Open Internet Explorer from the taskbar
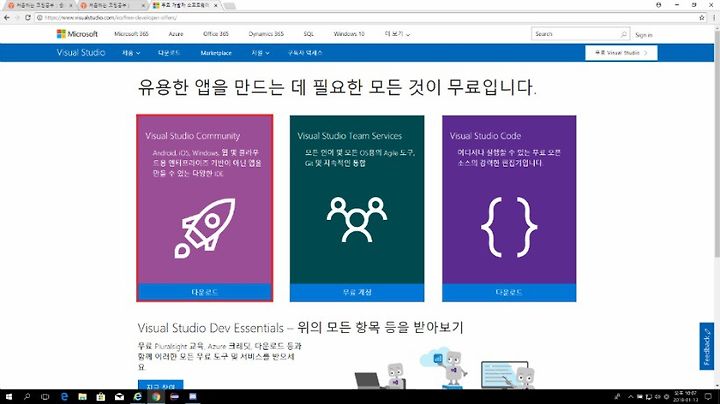The height and width of the screenshot is (404, 720). pos(137,397)
